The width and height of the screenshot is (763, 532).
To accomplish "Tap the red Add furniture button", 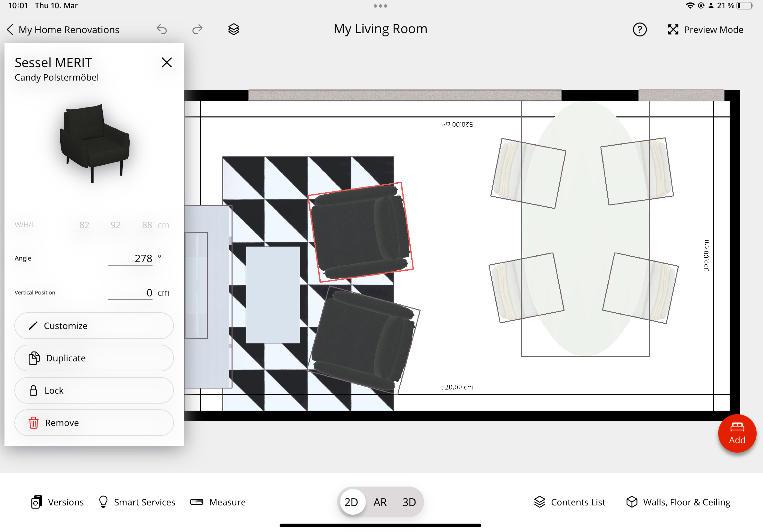I will pyautogui.click(x=737, y=433).
